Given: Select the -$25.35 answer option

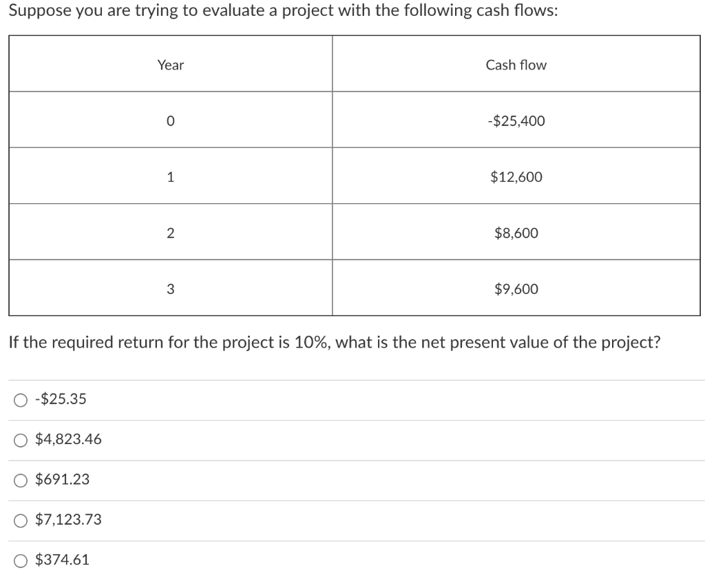Looking at the screenshot, I should coord(19,399).
